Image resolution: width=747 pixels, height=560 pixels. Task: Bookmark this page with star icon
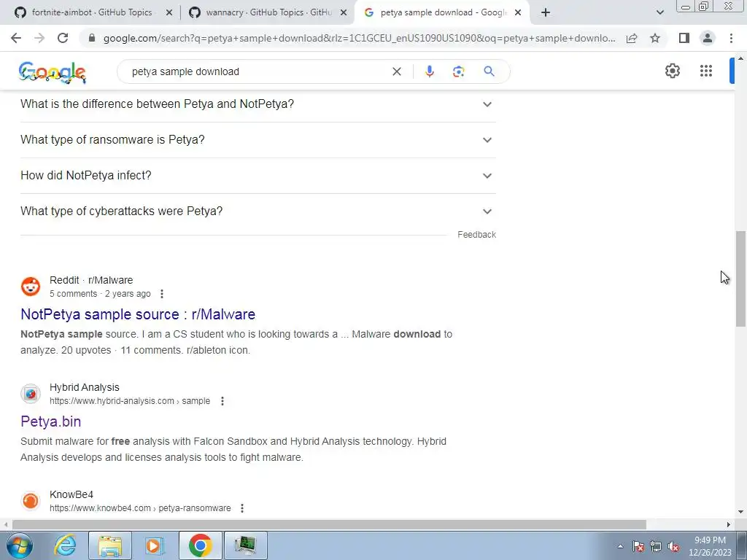coord(655,38)
